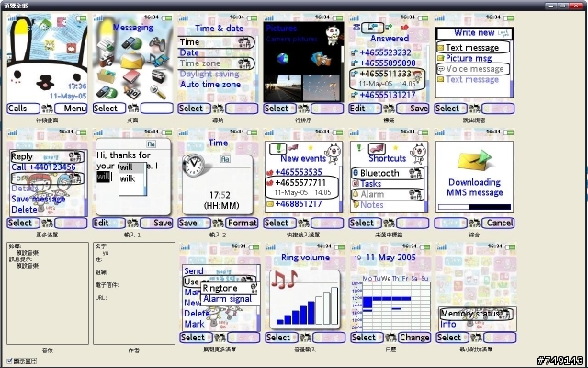Screen dimensions: 588x368
Task: Click the bell icon beside Alarm in Shortcuts
Action: click(356, 194)
